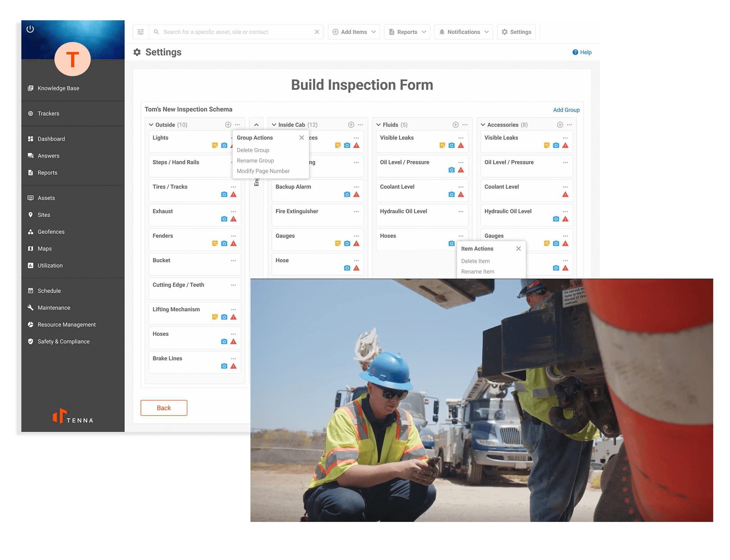Click warning triangle on Backup Alarm item
The image size is (730, 560).
coord(356,195)
